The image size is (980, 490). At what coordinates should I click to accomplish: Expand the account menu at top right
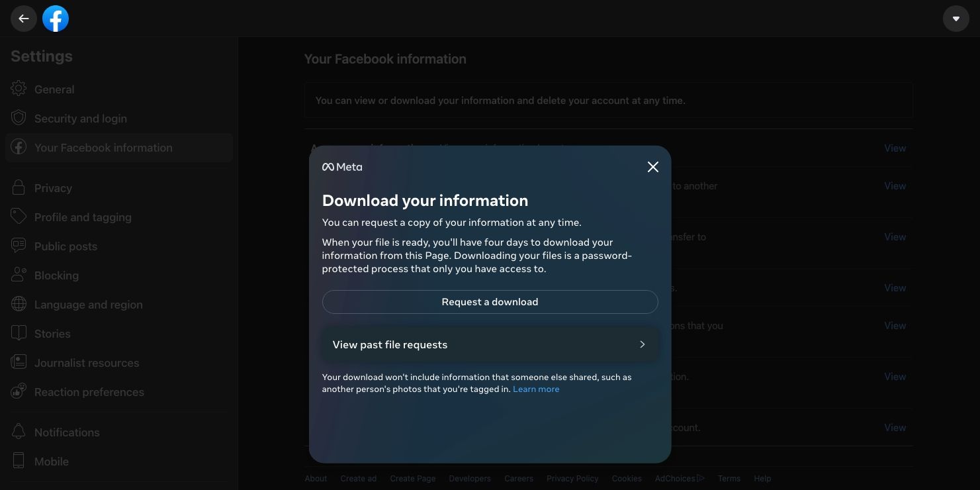(x=956, y=19)
